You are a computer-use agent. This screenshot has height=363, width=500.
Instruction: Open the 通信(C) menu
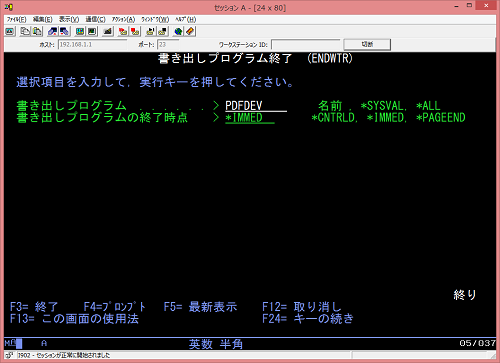tap(95, 19)
